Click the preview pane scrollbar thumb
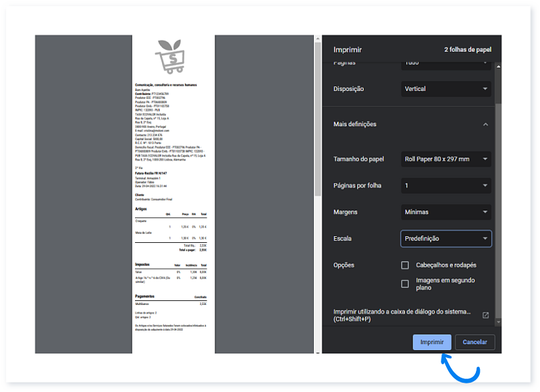 (x=317, y=119)
